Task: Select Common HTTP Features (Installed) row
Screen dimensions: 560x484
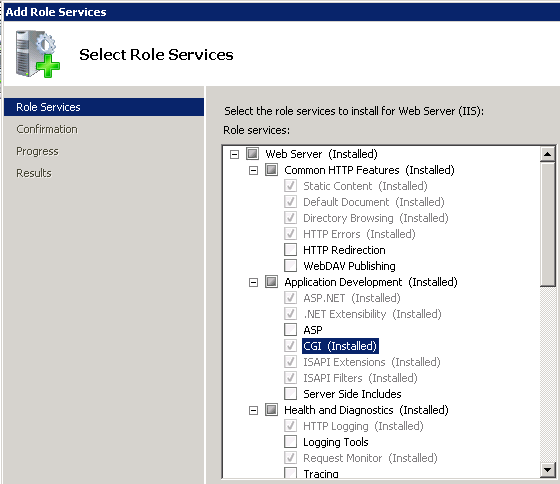Action: pyautogui.click(x=369, y=170)
